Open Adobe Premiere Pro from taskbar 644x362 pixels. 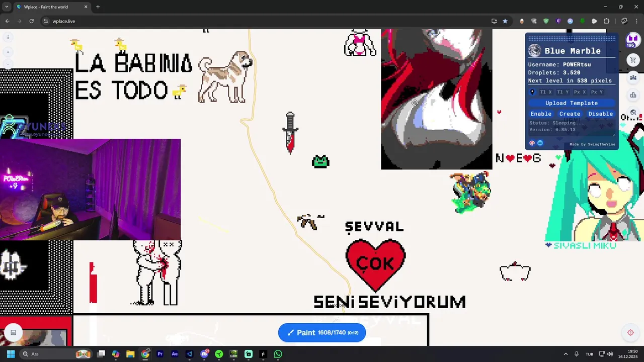[x=160, y=354]
